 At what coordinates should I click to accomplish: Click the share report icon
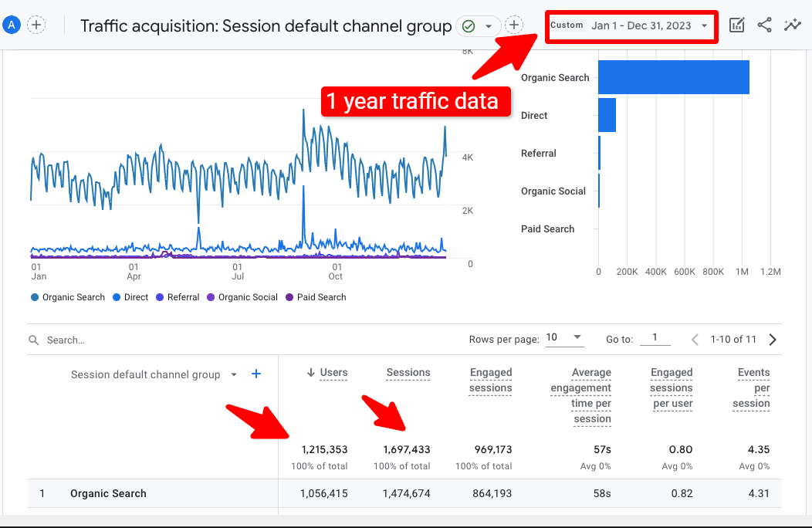tap(764, 25)
